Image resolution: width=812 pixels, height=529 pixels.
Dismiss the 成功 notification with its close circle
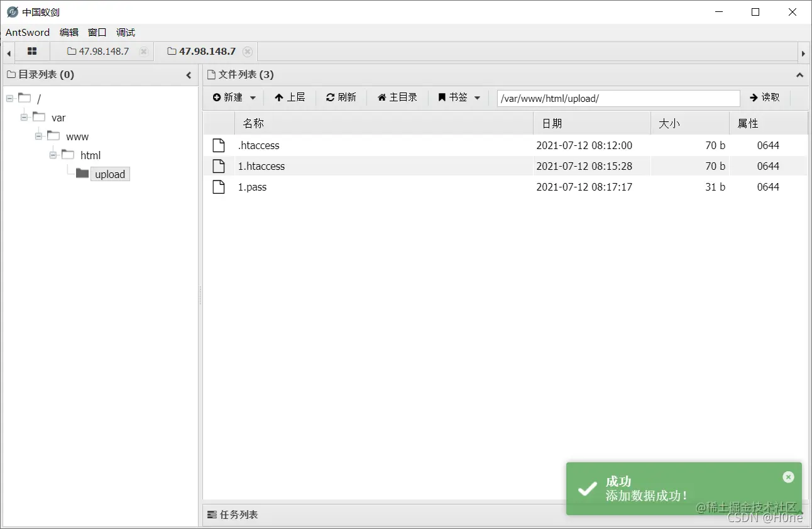tap(788, 477)
